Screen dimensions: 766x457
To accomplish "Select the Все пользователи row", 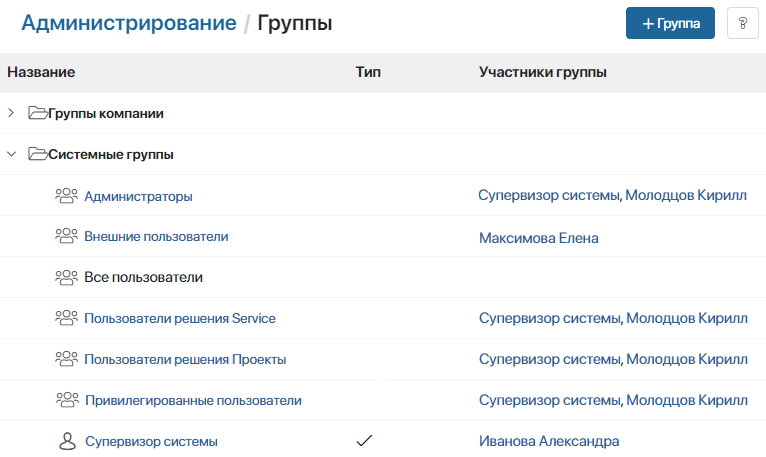I will click(x=383, y=277).
